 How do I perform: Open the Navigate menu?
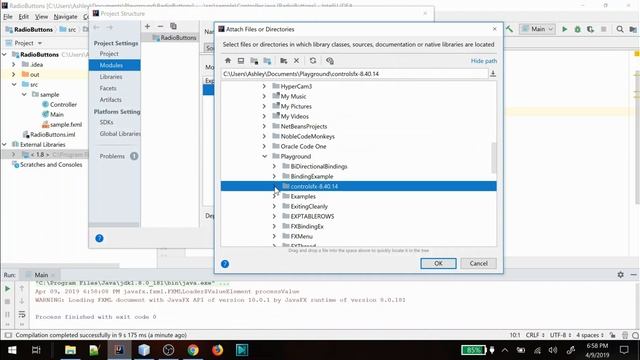(65, 17)
